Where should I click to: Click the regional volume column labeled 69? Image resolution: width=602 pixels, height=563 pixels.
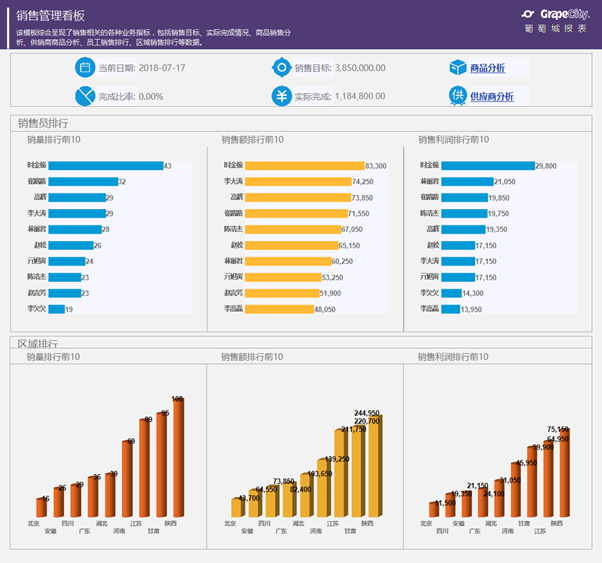click(x=127, y=479)
